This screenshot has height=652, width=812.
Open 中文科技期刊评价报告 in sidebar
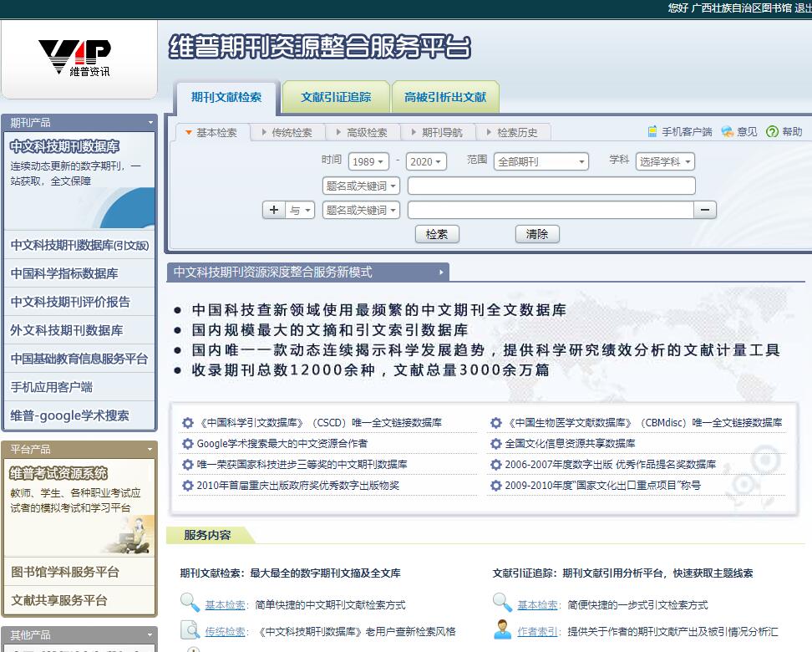click(x=79, y=302)
